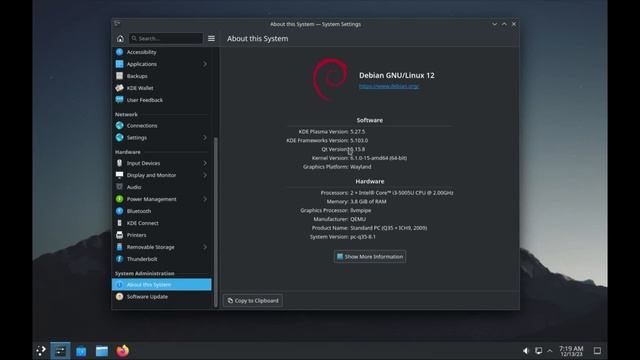Select About this System in sidebar
This screenshot has height=360, width=640.
point(162,284)
